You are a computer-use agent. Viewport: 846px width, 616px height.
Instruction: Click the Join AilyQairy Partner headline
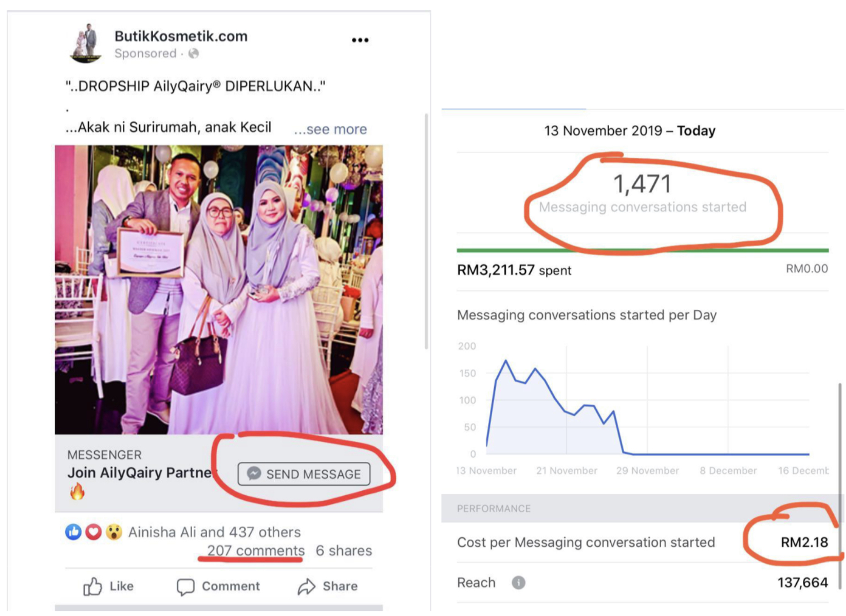[x=140, y=473]
